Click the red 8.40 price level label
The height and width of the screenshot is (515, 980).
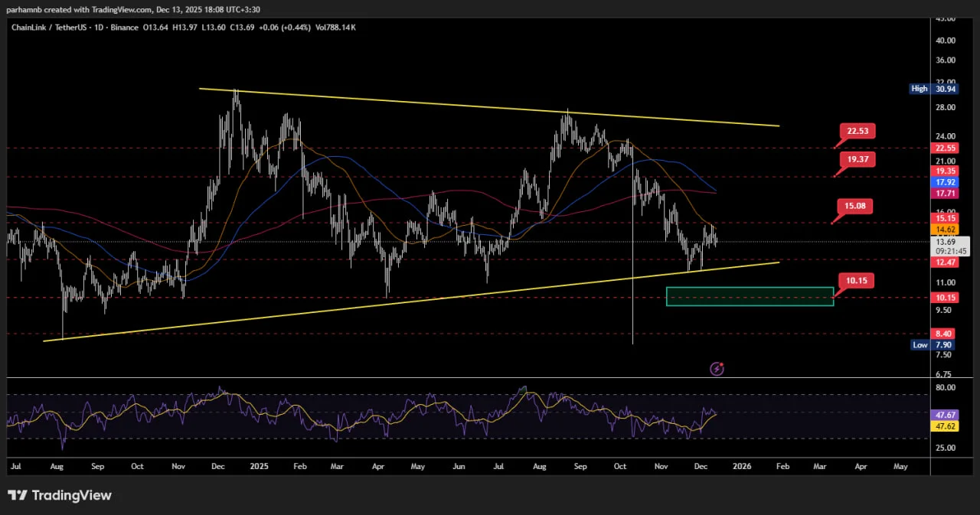944,334
